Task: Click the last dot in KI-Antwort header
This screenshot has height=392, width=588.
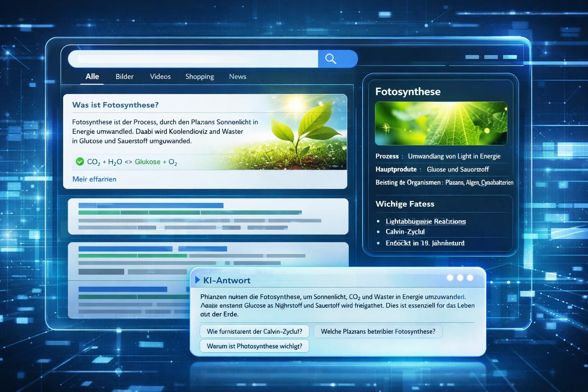Action: [470, 278]
